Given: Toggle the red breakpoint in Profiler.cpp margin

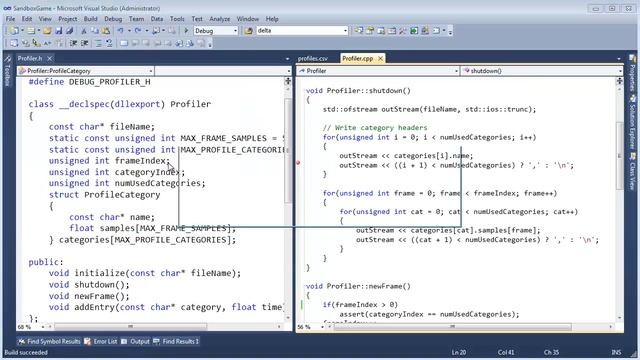Looking at the screenshot, I should coord(298,162).
